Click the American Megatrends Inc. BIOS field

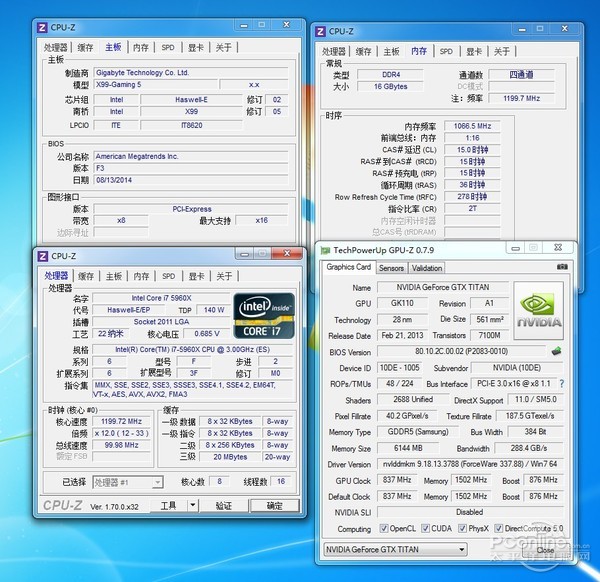pyautogui.click(x=191, y=156)
